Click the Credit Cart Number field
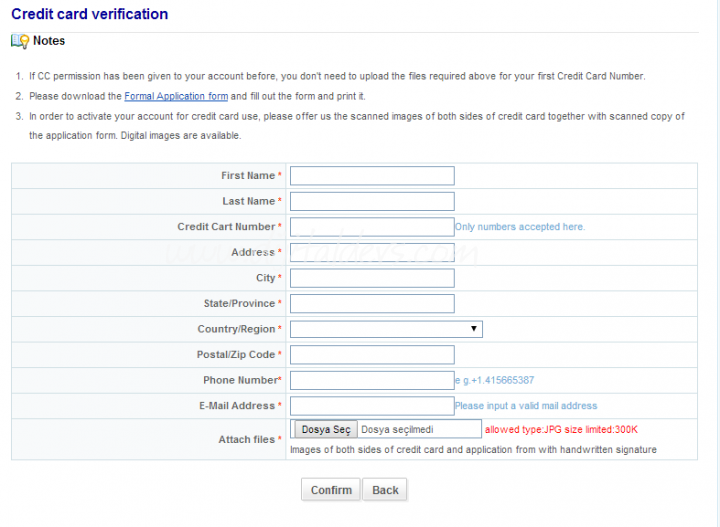This screenshot has width=720, height=527. (x=371, y=227)
